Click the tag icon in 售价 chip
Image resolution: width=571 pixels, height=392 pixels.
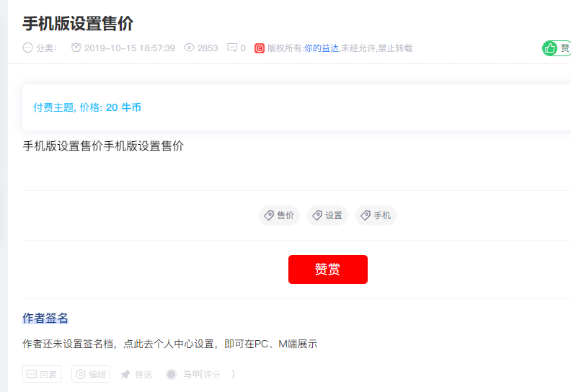269,215
